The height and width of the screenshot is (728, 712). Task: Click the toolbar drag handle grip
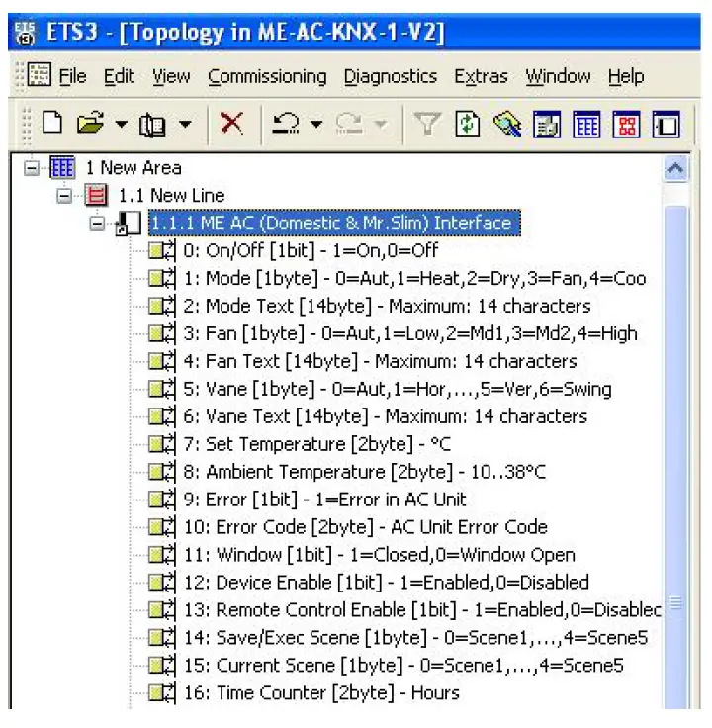click(27, 126)
